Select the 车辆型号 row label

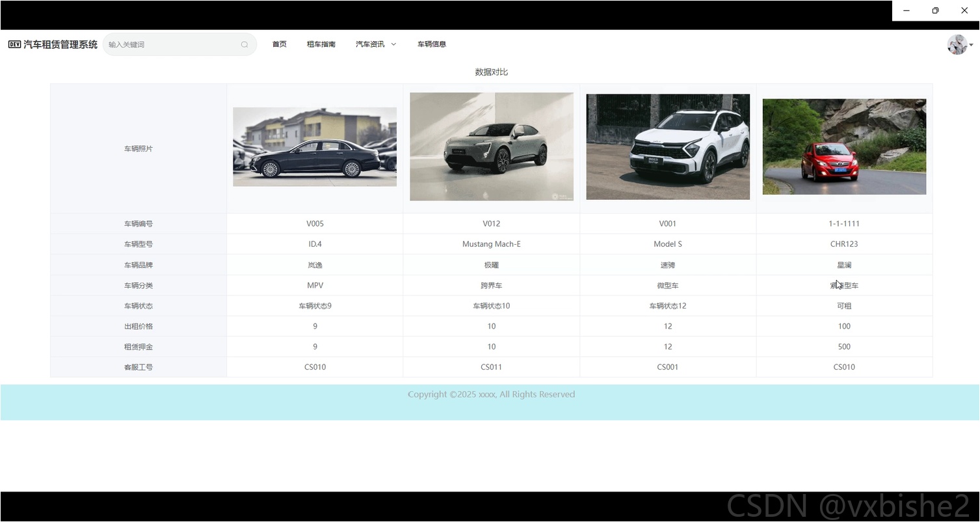coord(139,245)
